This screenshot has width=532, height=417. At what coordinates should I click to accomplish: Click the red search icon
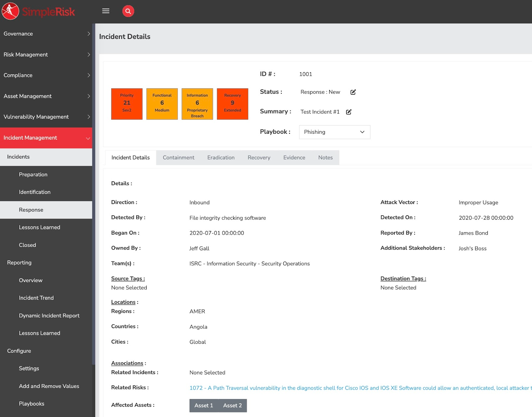point(128,11)
